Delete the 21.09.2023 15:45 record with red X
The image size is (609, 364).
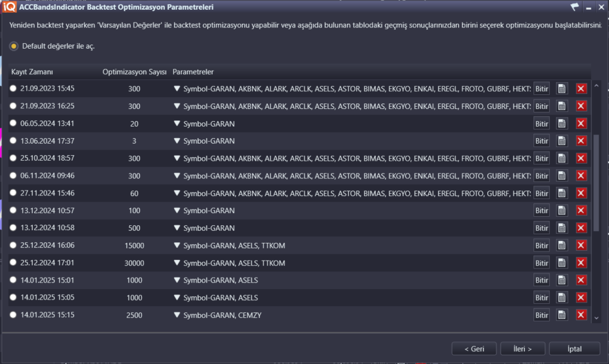coord(581,88)
